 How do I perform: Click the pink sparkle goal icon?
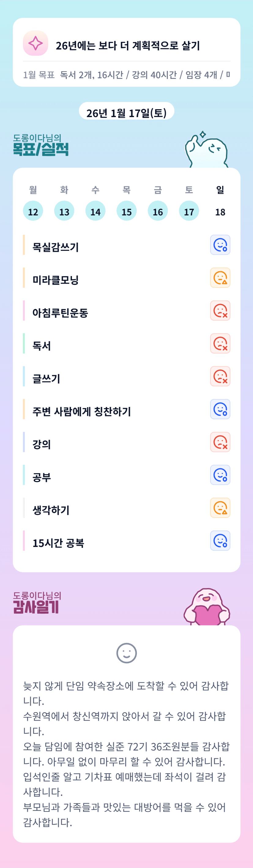point(35,43)
